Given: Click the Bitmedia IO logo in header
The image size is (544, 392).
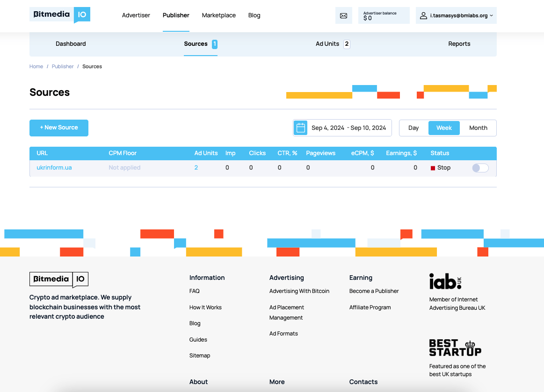Looking at the screenshot, I should [x=60, y=15].
